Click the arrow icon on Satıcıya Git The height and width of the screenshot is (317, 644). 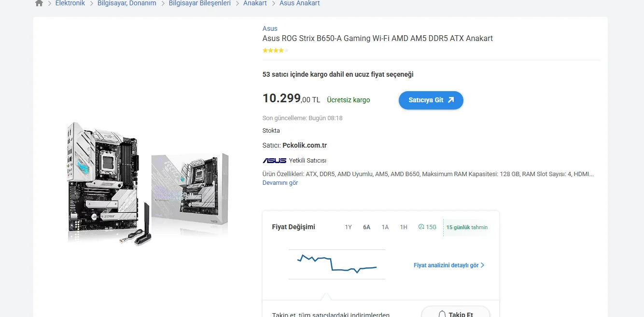[451, 100]
